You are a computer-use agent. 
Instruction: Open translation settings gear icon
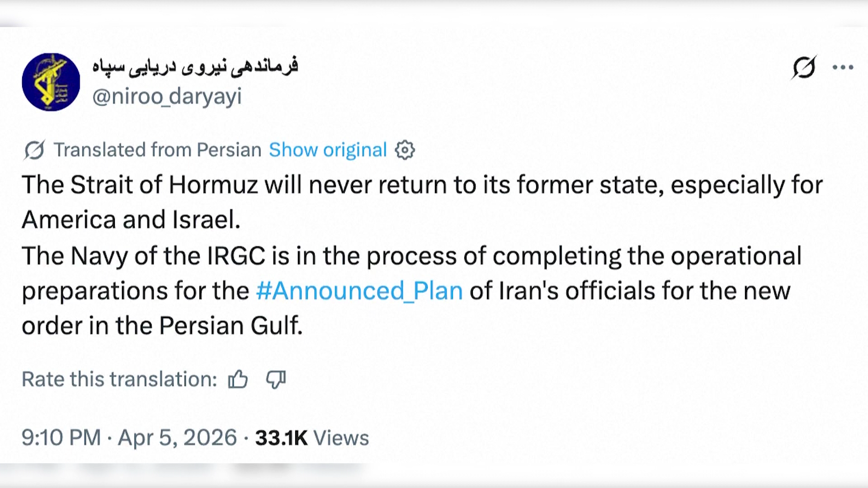[405, 150]
